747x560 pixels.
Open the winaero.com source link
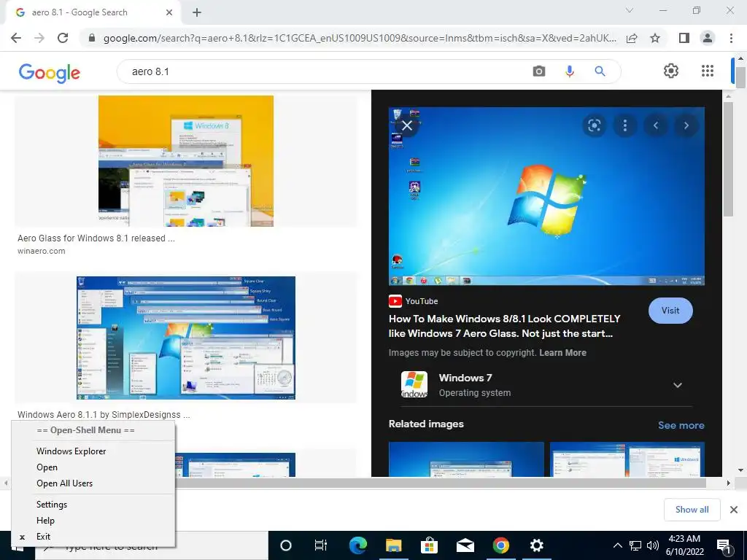point(42,251)
